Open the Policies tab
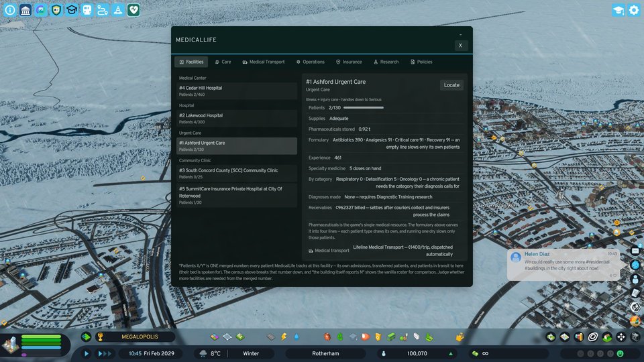 [x=421, y=62]
